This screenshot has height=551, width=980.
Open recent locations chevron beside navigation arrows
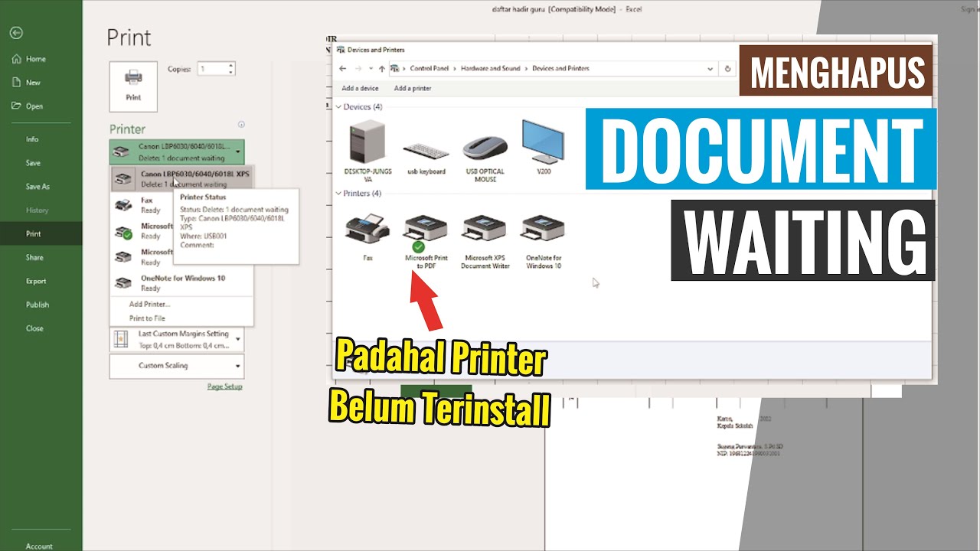click(371, 68)
